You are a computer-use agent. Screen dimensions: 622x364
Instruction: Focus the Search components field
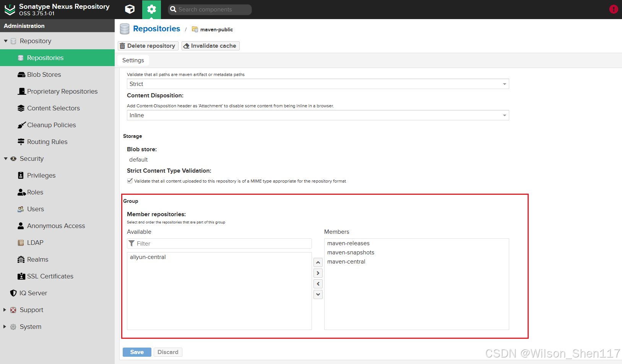[210, 10]
